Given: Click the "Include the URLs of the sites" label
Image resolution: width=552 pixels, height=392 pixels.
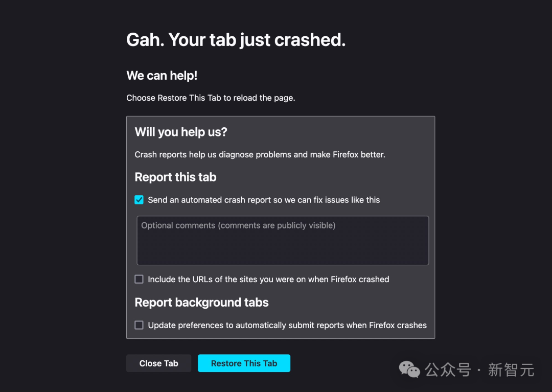Looking at the screenshot, I should coord(268,279).
